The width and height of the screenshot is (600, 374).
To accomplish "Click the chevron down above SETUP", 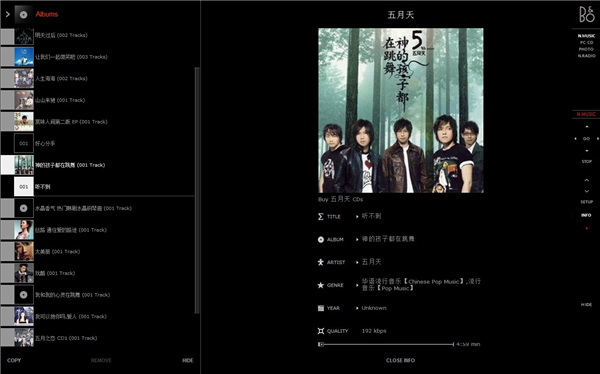I will [587, 191].
